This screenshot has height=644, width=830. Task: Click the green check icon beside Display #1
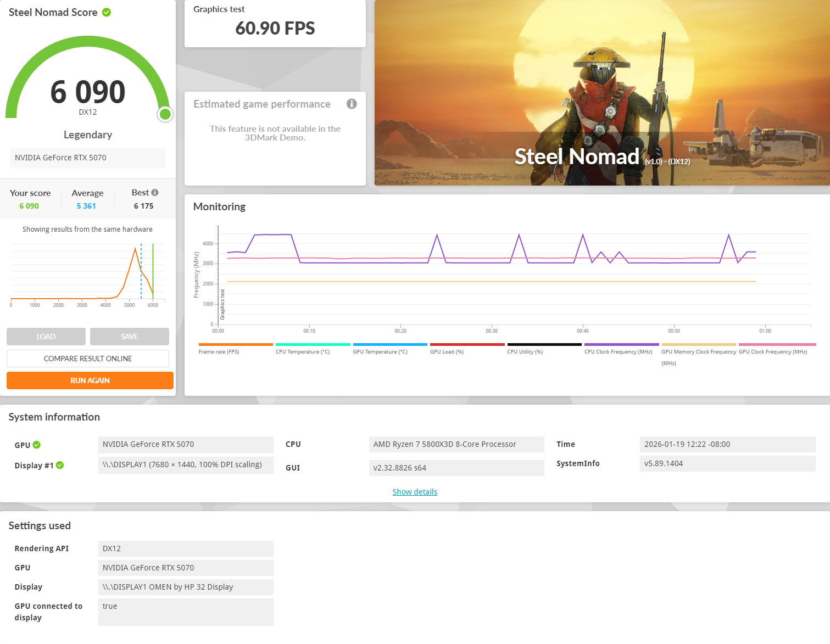click(60, 465)
